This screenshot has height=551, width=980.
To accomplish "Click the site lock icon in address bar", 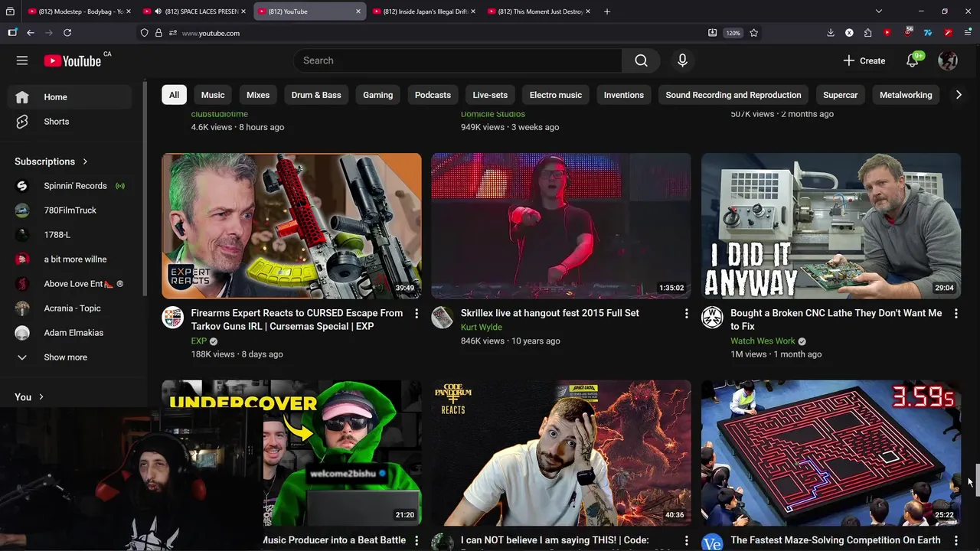I will 158,33.
